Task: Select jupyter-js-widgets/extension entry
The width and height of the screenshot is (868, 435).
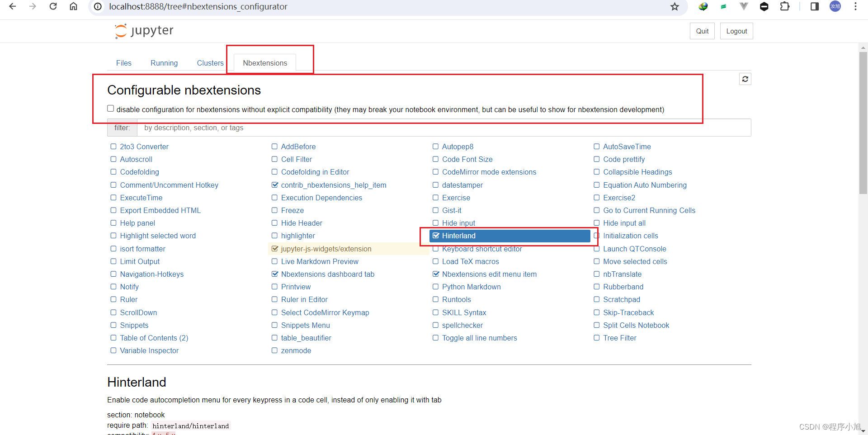Action: [x=326, y=249]
